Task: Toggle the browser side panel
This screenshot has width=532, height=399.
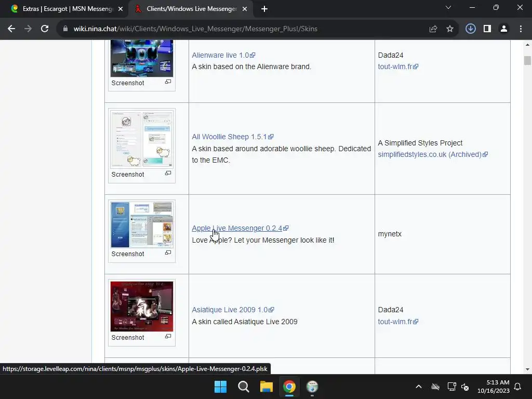Action: tap(487, 29)
